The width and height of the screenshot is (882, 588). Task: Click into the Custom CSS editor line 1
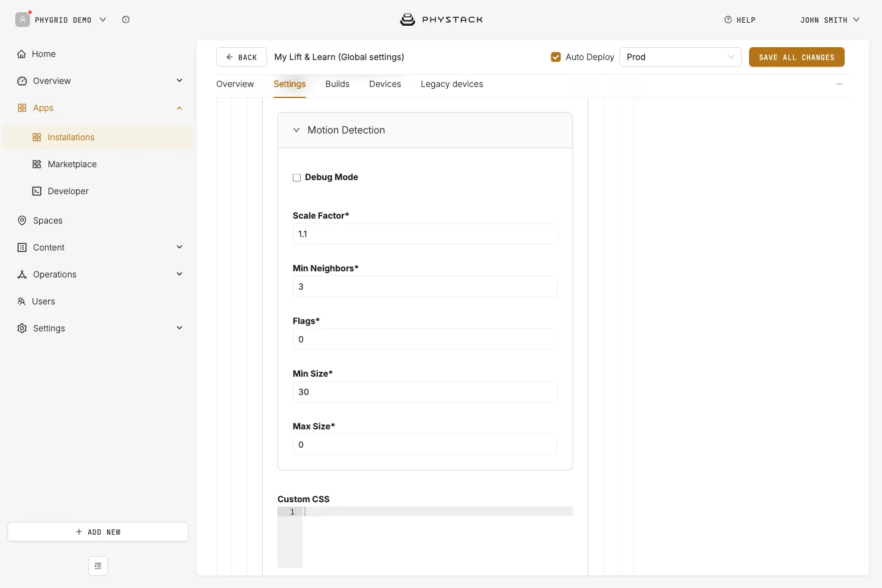[x=438, y=511]
